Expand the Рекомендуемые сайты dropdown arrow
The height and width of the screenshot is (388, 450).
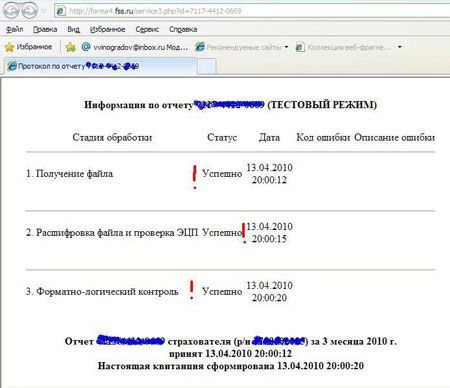tap(286, 47)
